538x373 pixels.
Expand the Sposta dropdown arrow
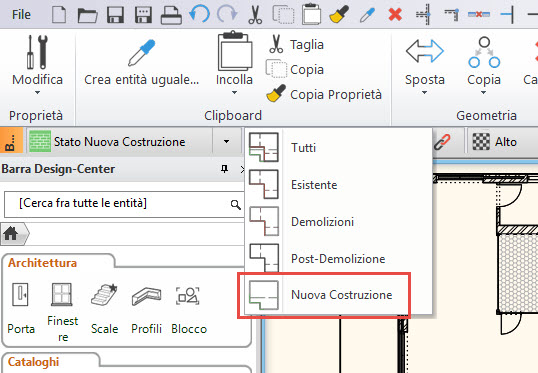pos(424,92)
